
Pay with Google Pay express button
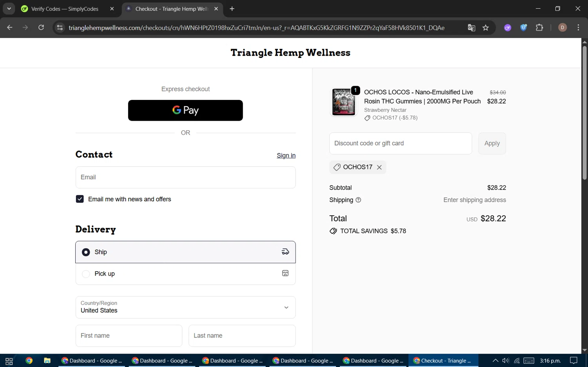(185, 110)
